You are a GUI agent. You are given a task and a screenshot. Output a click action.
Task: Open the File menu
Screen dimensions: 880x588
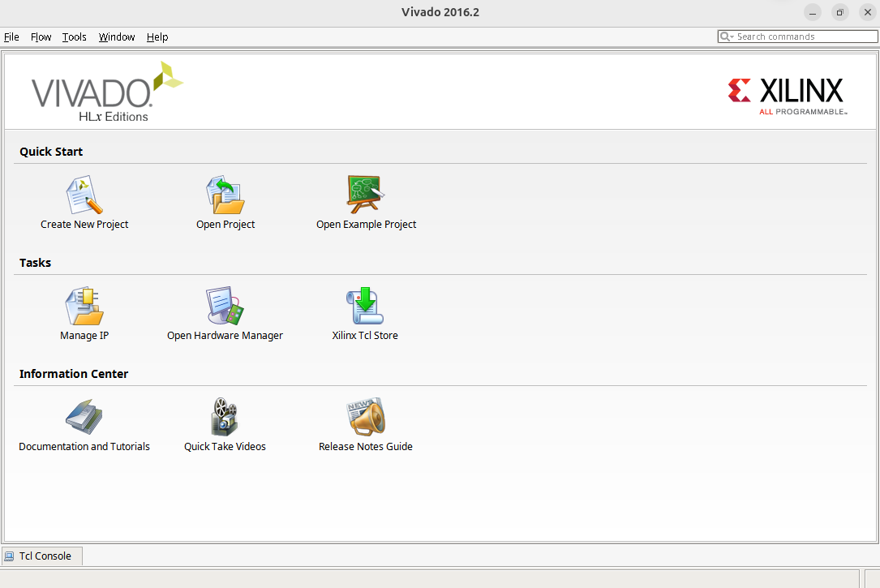tap(11, 37)
